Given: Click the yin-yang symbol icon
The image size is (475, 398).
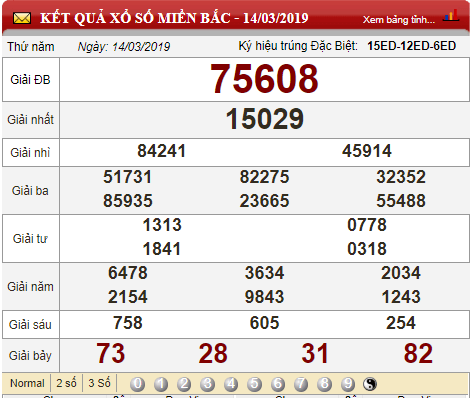Looking at the screenshot, I should [370, 384].
